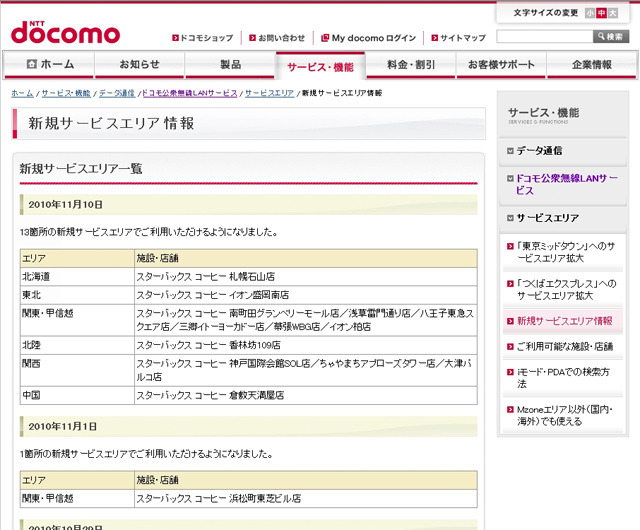Expand sidebar ドコモ公衆無線LANサービス section
640x530 pixels.
[567, 185]
